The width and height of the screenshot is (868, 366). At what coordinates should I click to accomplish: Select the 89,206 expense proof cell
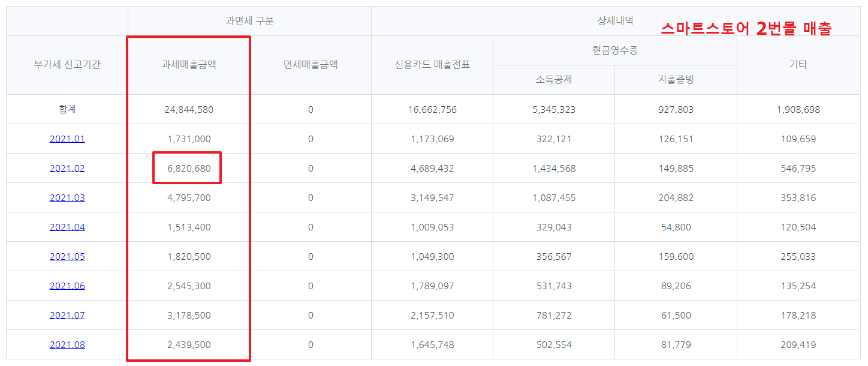point(676,286)
